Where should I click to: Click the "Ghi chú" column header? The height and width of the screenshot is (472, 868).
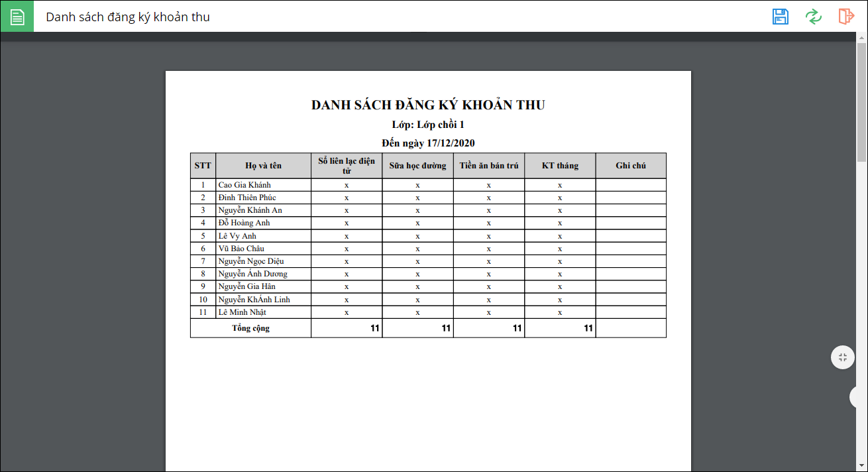tap(631, 166)
